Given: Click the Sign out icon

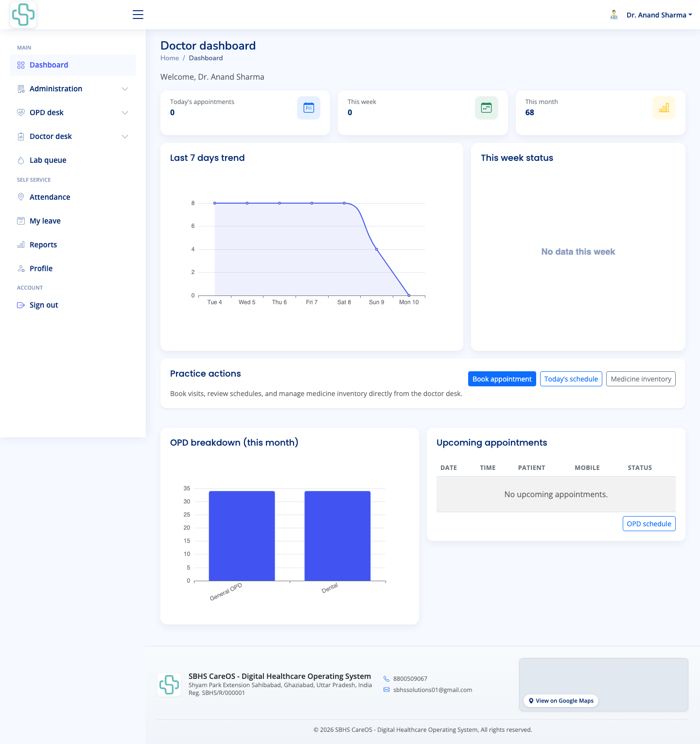Looking at the screenshot, I should pyautogui.click(x=21, y=305).
